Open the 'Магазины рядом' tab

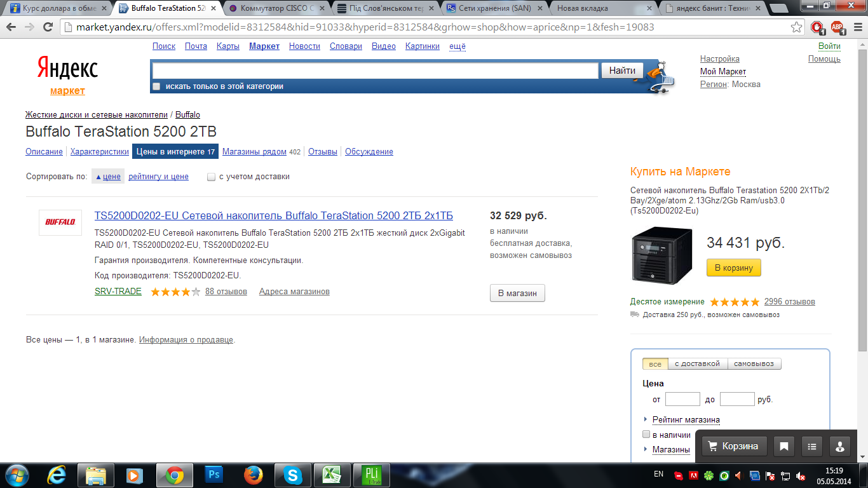coord(254,152)
